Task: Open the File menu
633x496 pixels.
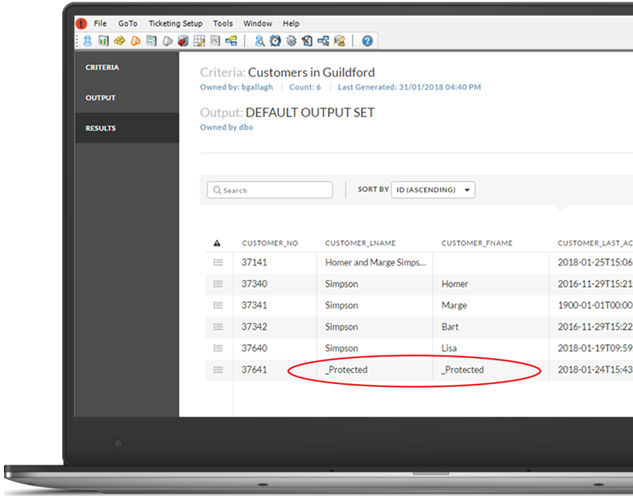Action: click(100, 23)
